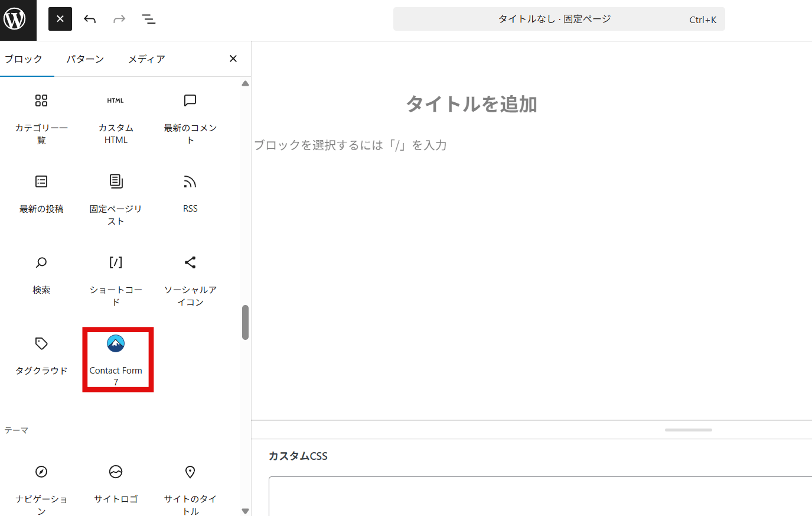The height and width of the screenshot is (516, 812).
Task: Insert the Shortcode (ショートコード) block
Action: click(116, 279)
